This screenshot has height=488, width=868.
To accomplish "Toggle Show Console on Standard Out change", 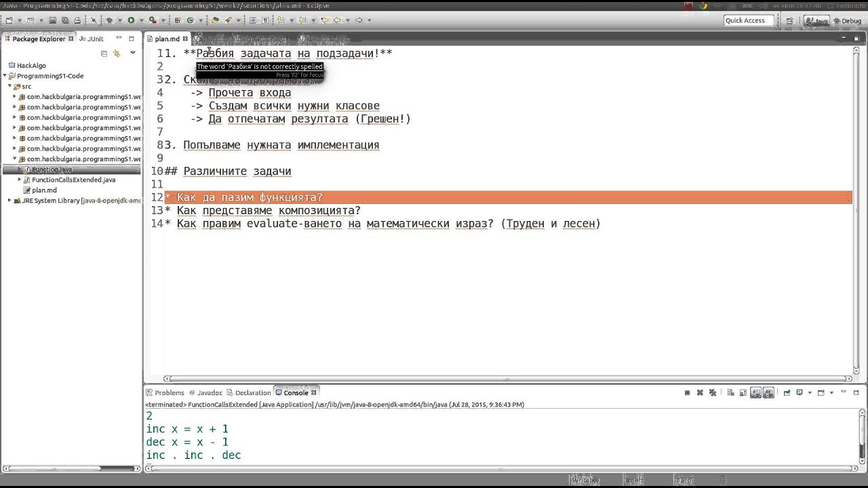I will coord(755,392).
